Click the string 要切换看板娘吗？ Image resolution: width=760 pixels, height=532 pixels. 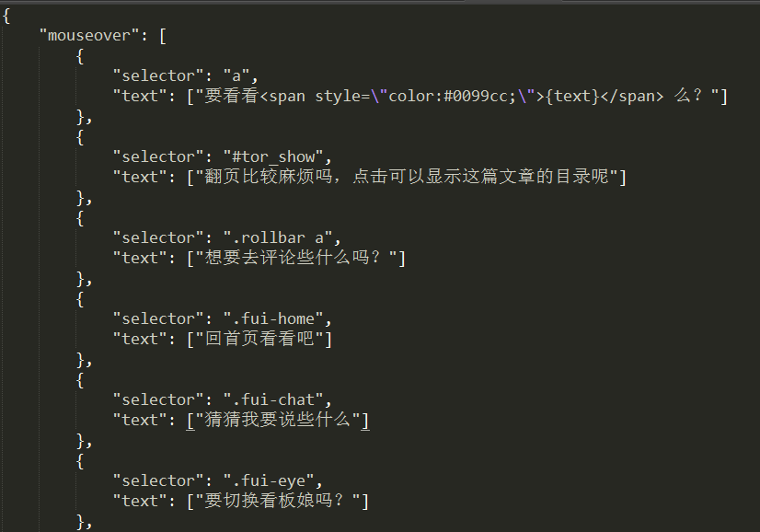[x=278, y=501]
